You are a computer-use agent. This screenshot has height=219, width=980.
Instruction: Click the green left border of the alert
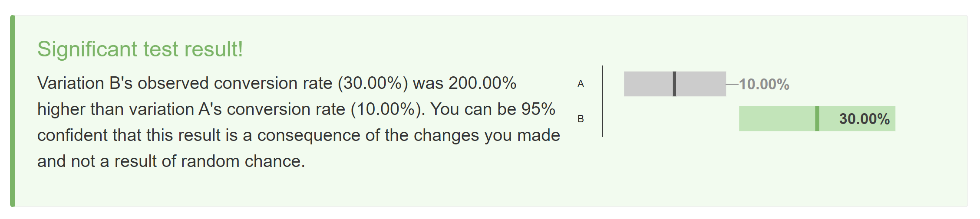pos(13,111)
